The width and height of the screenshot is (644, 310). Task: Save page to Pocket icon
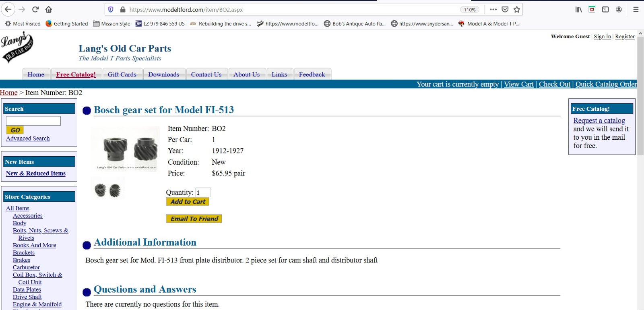pyautogui.click(x=505, y=10)
